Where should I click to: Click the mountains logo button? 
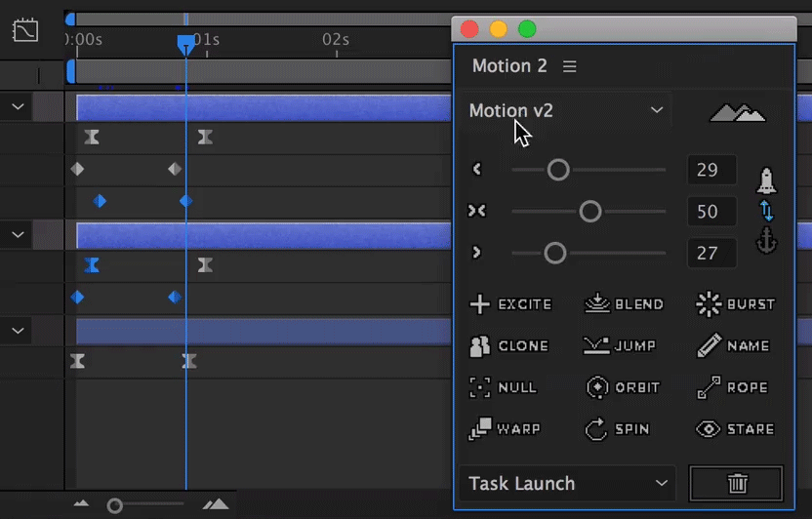(737, 113)
